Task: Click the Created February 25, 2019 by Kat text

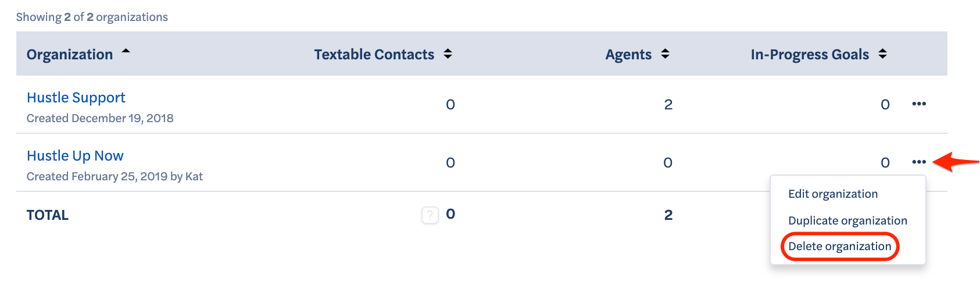Action: (115, 176)
